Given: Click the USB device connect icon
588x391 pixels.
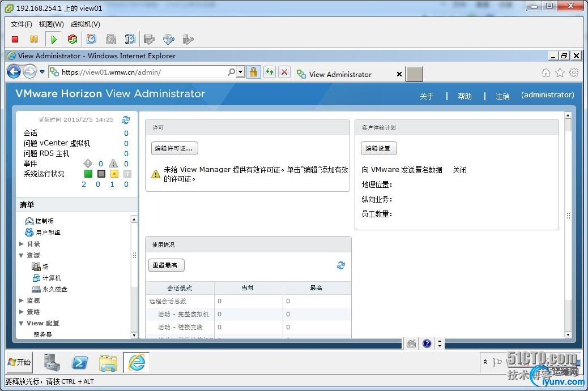Looking at the screenshot, I should pyautogui.click(x=188, y=39).
